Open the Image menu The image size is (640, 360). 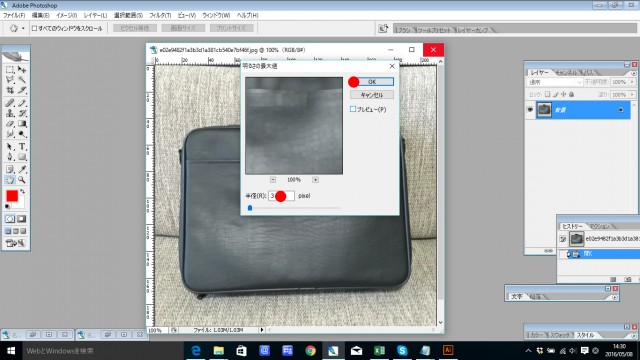[x=67, y=15]
